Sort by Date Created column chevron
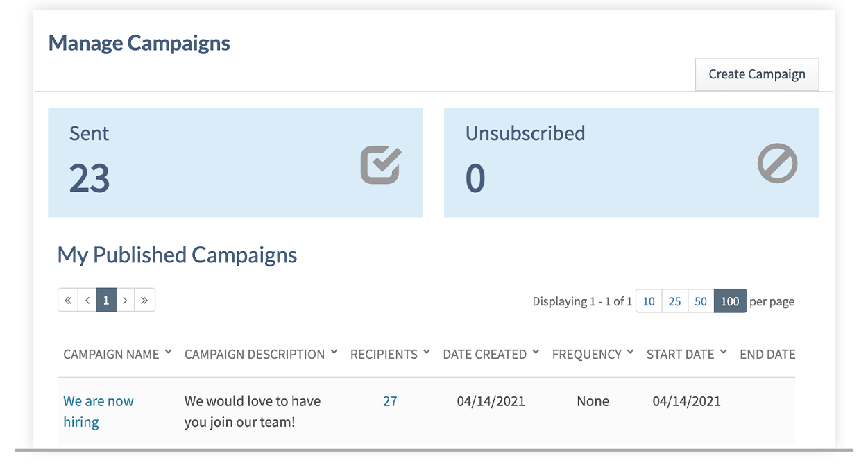Screen dimensions: 868x474 536,353
